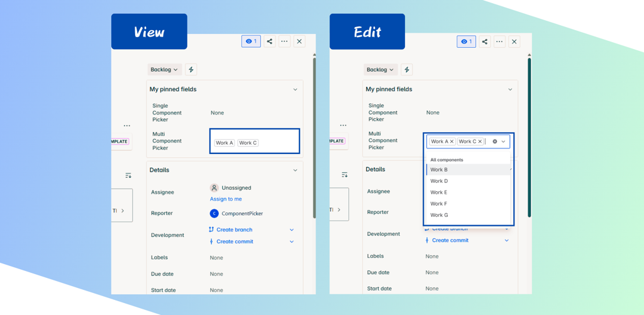644x315 pixels.
Task: Click the Due date None value in View panel
Action: [x=216, y=274]
